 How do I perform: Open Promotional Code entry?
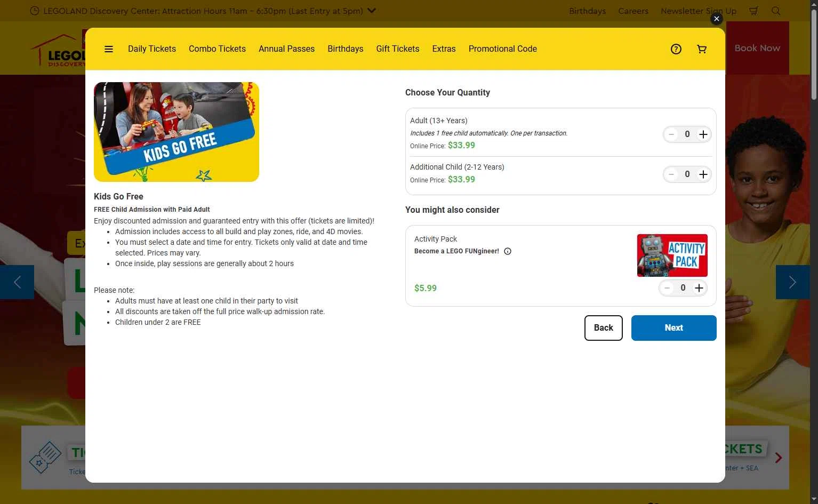[503, 49]
